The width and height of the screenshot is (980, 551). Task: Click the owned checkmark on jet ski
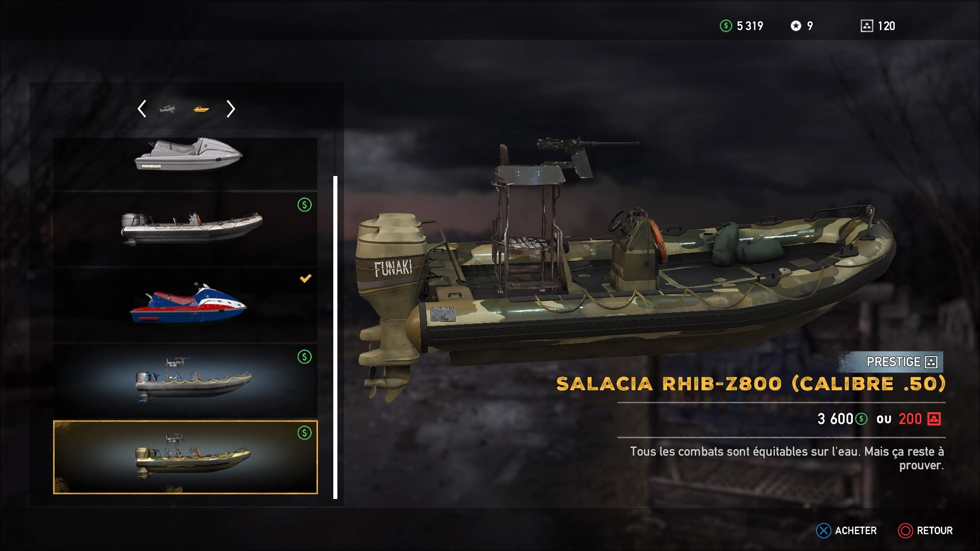305,279
